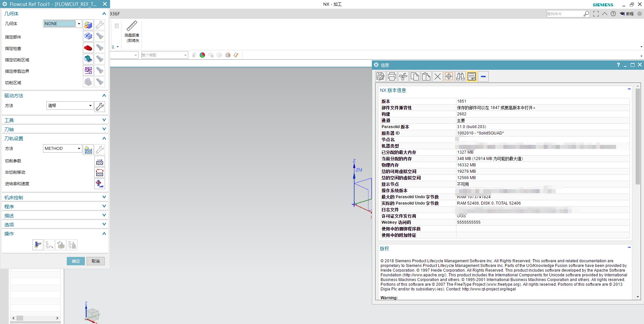Click the gear icon in Flowcut Ref Tool1 title
644x324 pixels.
click(5, 4)
